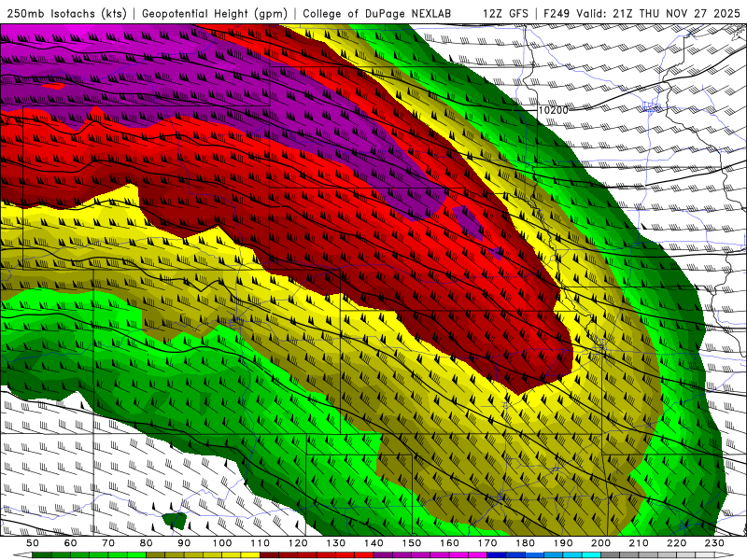Click the 120 knot legend label
The width and height of the screenshot is (747, 560).
tap(298, 543)
